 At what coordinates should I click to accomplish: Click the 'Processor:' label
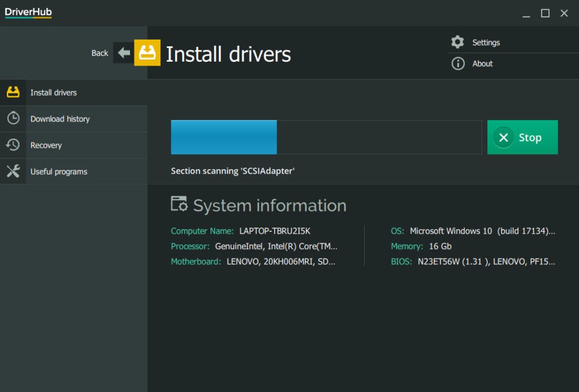(x=190, y=247)
